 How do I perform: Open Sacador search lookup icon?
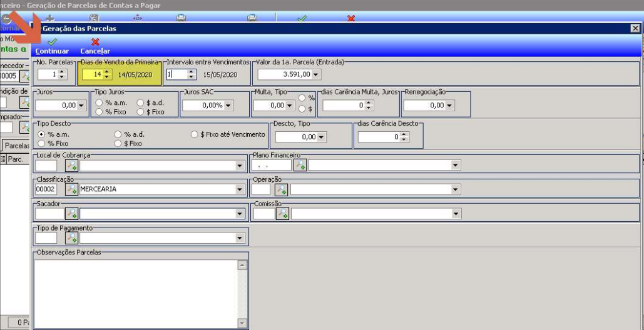tap(71, 213)
